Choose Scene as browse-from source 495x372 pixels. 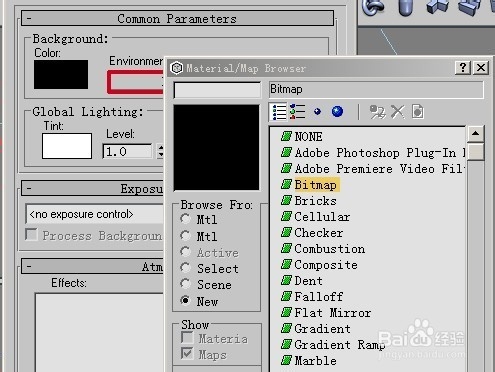point(185,284)
